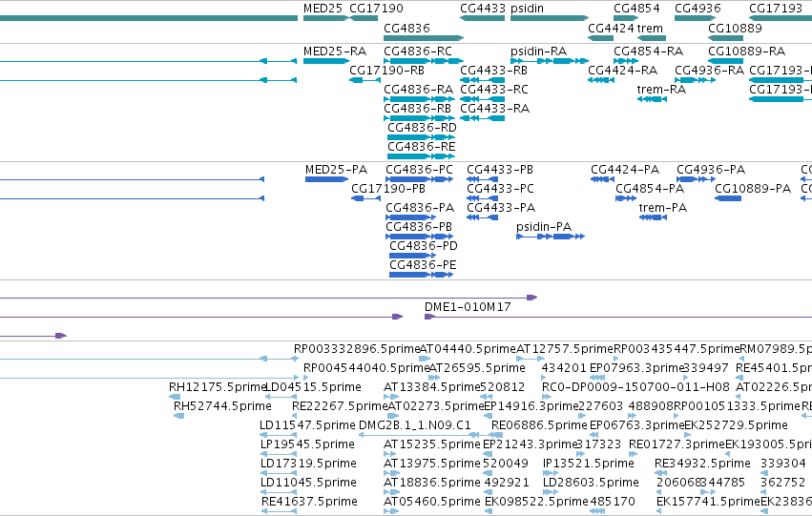This screenshot has height=516, width=812.
Task: Click EST RP004544040.5prime
Action: click(x=366, y=368)
